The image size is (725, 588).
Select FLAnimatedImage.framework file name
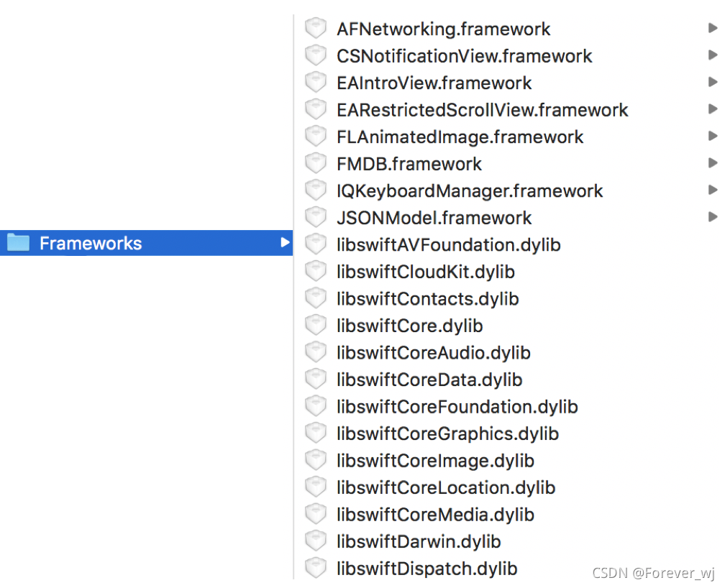[x=460, y=137]
